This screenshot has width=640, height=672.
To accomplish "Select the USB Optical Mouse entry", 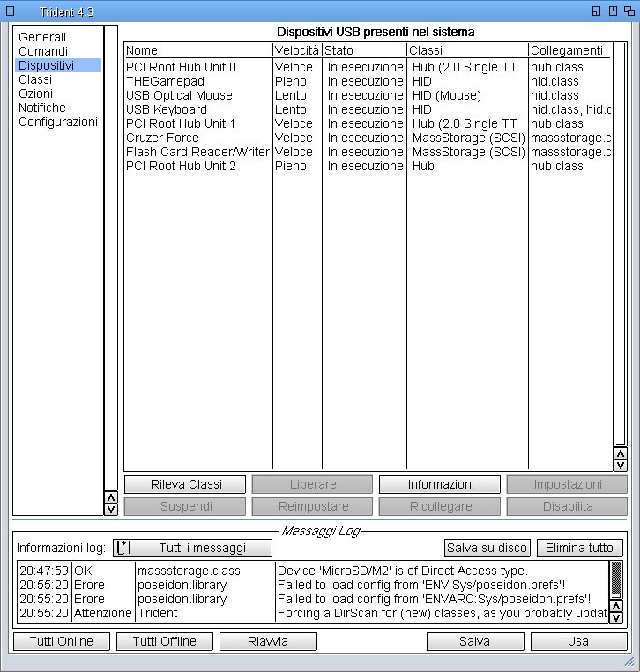I will 179,95.
